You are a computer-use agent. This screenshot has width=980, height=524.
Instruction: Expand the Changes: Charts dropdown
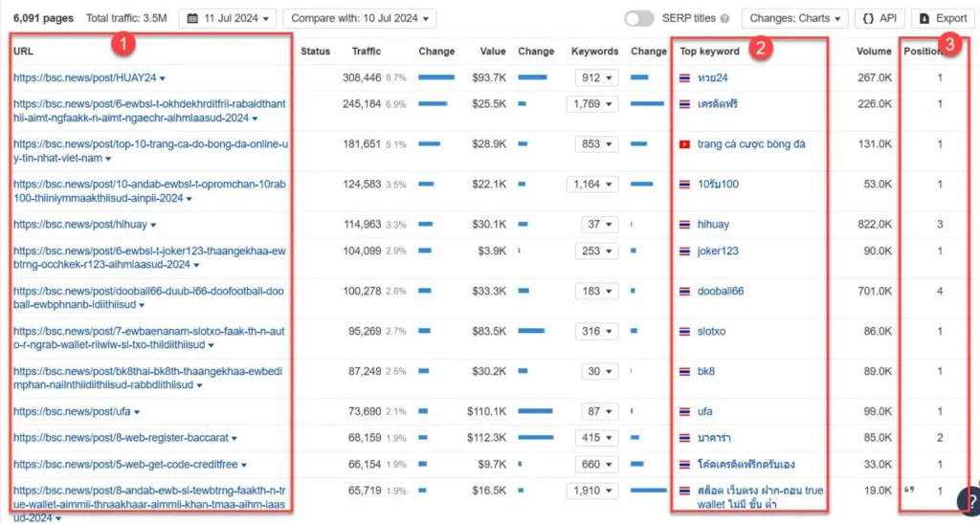click(796, 18)
